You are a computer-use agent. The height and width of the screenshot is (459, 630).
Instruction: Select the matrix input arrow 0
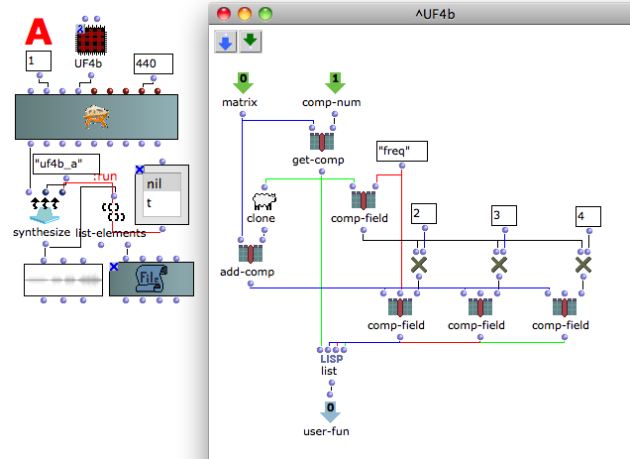point(243,83)
